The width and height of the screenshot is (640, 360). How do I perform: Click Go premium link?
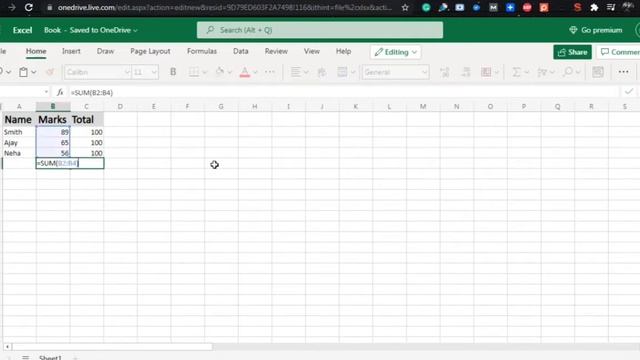pyautogui.click(x=596, y=30)
